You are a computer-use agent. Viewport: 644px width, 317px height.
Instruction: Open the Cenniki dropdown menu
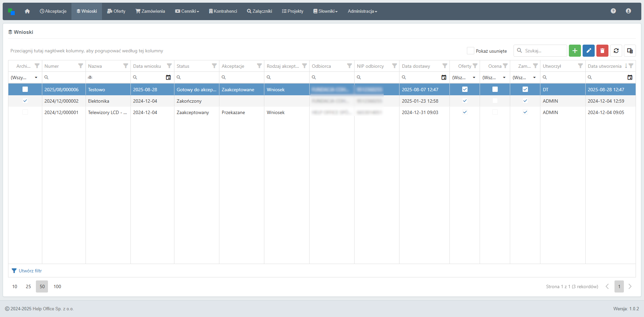187,11
